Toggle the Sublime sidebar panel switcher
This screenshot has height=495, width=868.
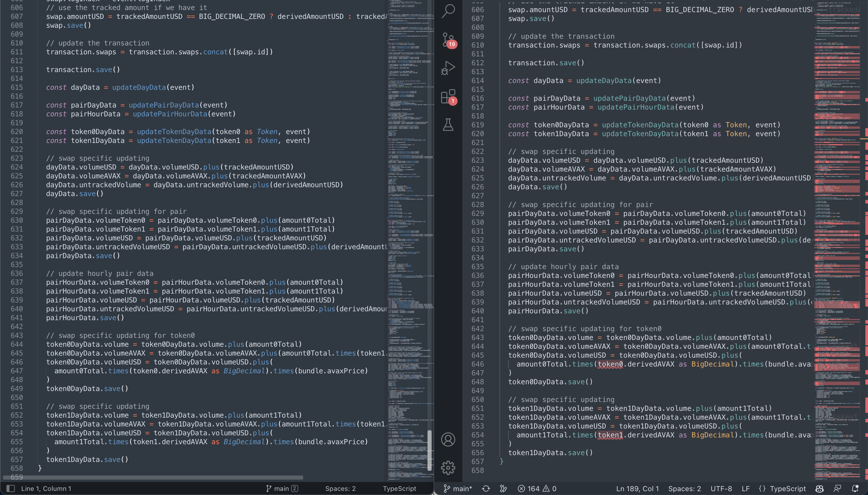tap(11, 489)
